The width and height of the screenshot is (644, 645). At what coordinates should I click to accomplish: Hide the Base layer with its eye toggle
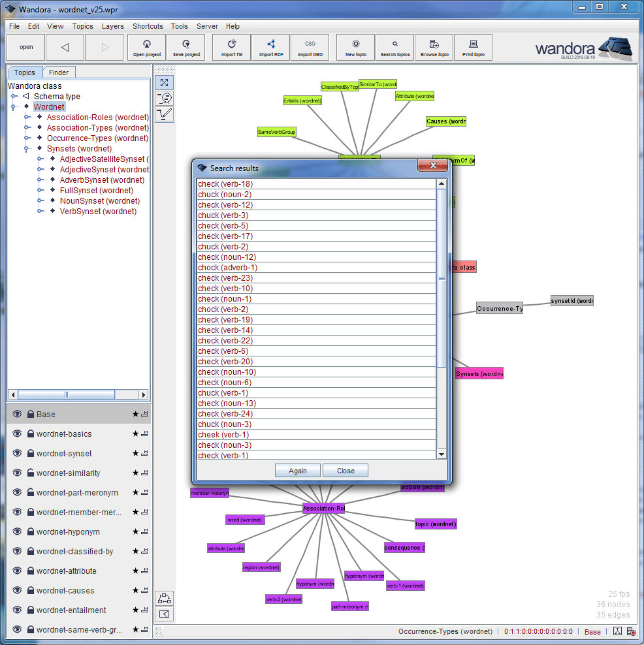click(16, 414)
